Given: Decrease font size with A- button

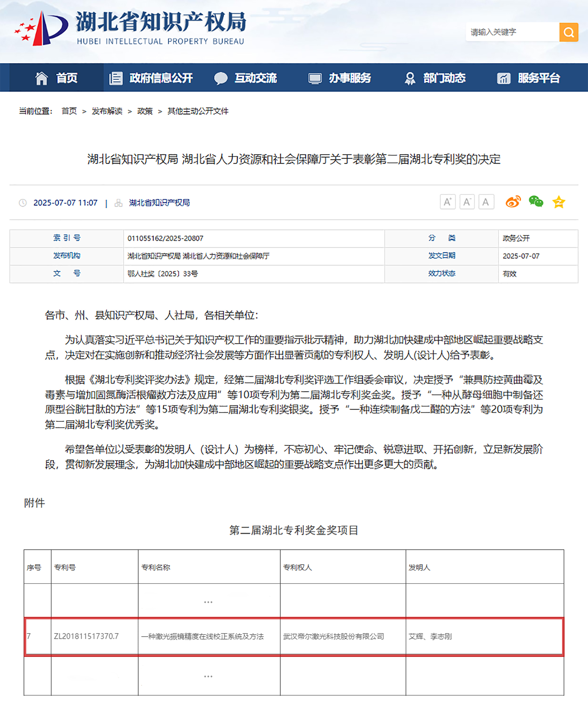Looking at the screenshot, I should tap(467, 202).
